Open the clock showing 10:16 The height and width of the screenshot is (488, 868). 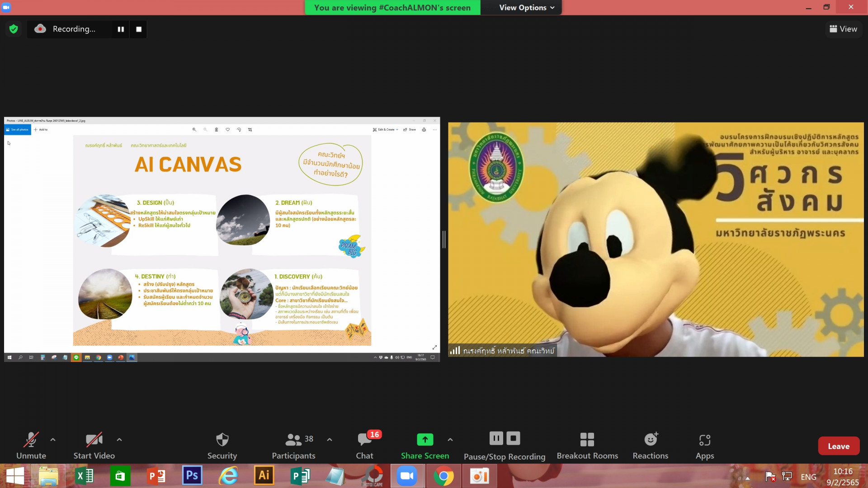click(843, 477)
